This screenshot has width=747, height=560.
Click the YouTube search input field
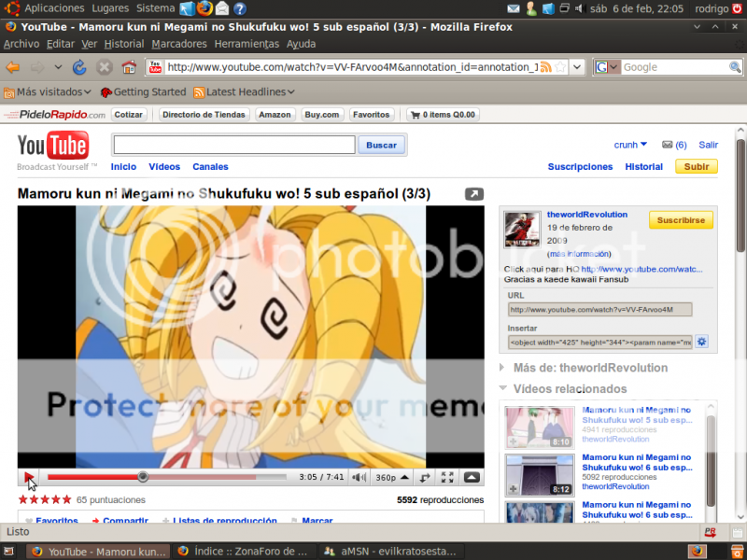[234, 145]
